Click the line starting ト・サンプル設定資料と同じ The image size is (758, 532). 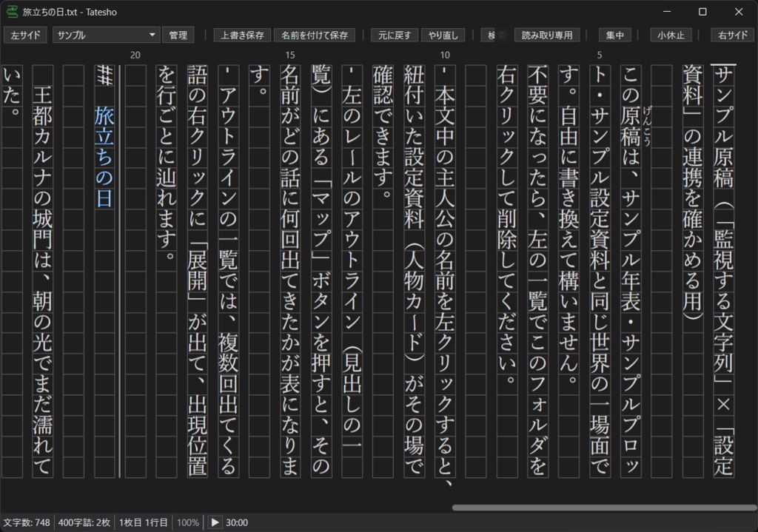(600, 271)
